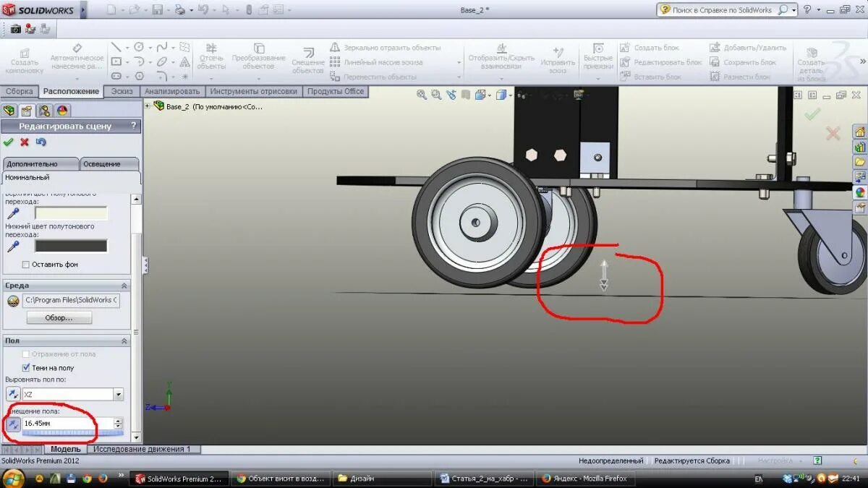Click the Обзор... browse button

click(59, 318)
